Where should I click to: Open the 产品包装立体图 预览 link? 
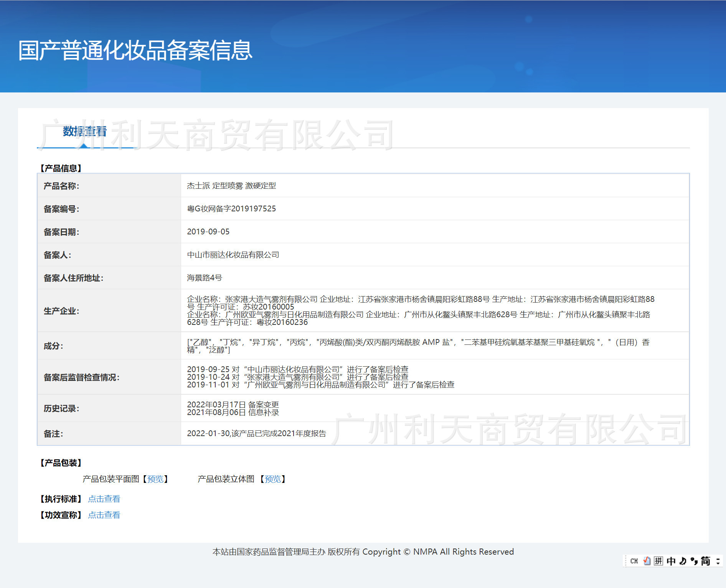[x=273, y=479]
